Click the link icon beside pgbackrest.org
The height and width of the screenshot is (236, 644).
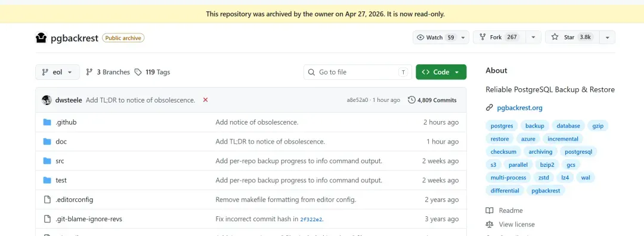489,108
